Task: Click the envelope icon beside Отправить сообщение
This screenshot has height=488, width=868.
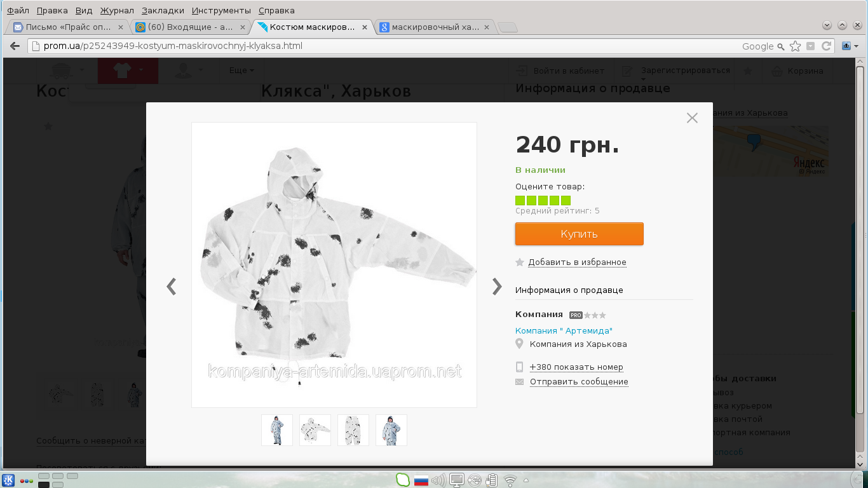Action: tap(519, 382)
